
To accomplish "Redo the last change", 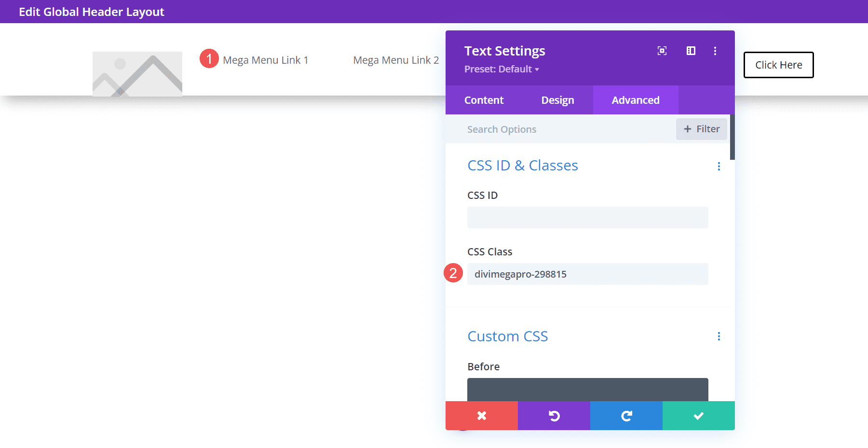I will tap(626, 416).
